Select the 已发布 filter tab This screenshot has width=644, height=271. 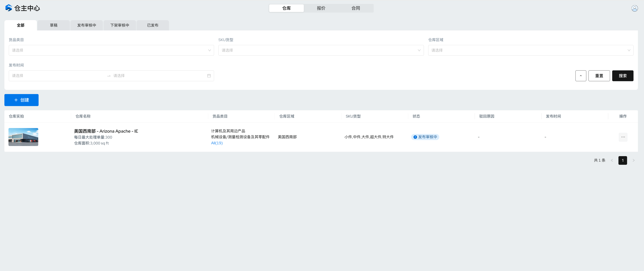(x=152, y=25)
